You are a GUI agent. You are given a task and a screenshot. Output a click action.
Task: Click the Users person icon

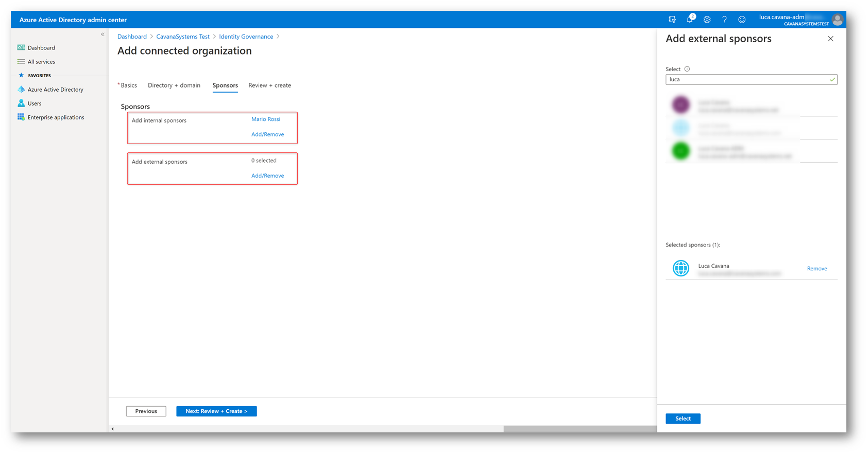tap(21, 103)
